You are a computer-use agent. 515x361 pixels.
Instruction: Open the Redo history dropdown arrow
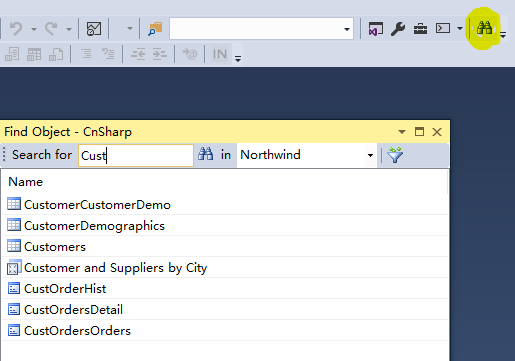coord(69,29)
